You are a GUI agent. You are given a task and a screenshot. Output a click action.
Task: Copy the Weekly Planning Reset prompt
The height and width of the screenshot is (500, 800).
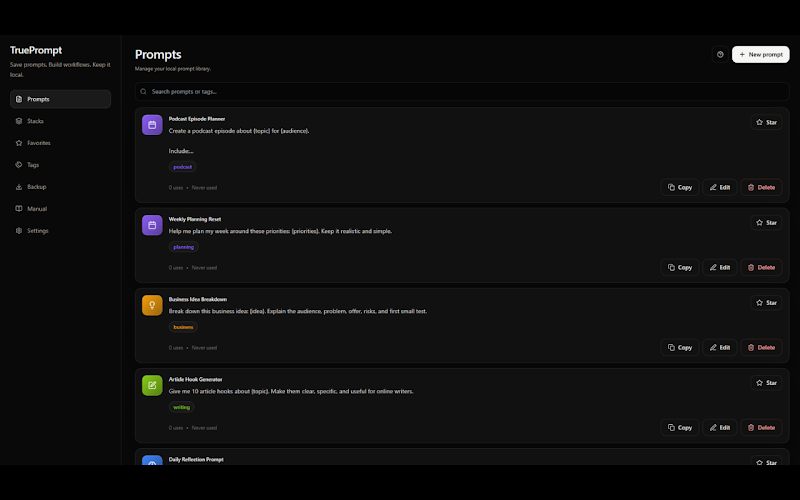click(x=680, y=267)
